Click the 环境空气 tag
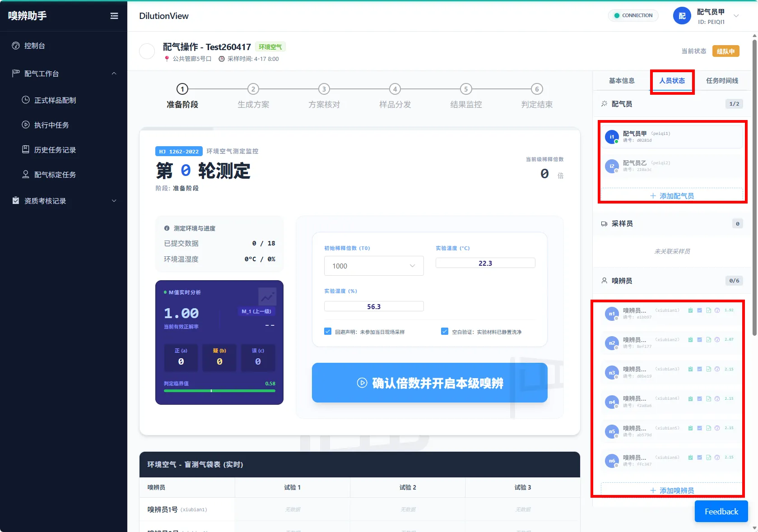The width and height of the screenshot is (758, 532). pyautogui.click(x=270, y=47)
